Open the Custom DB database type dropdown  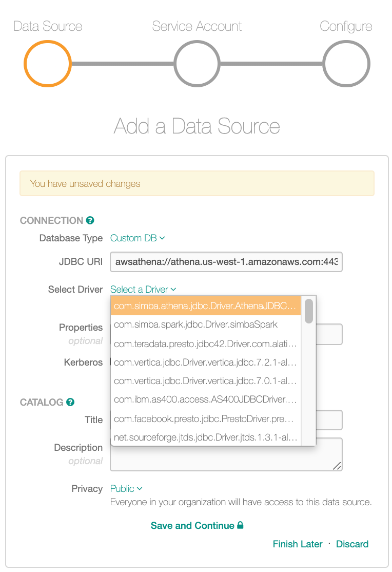point(138,238)
